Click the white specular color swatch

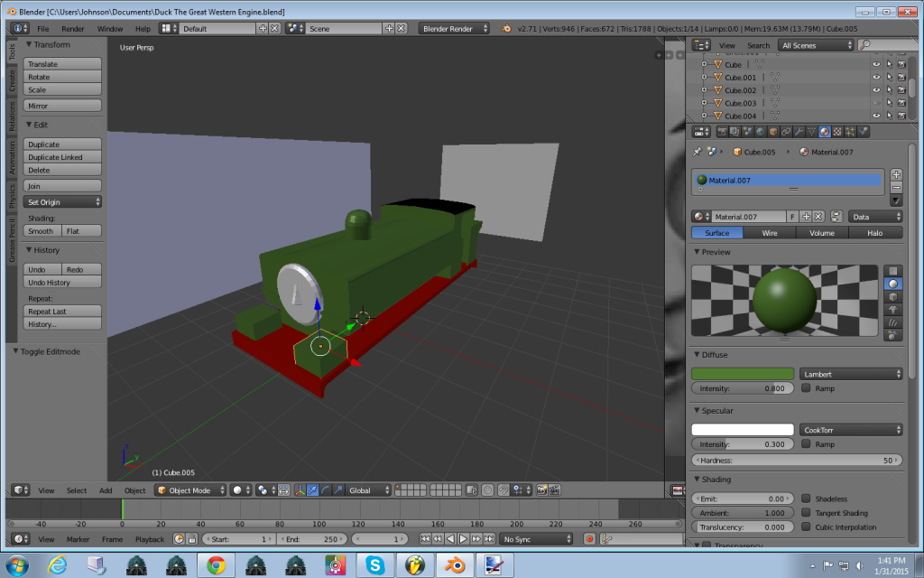(x=743, y=430)
